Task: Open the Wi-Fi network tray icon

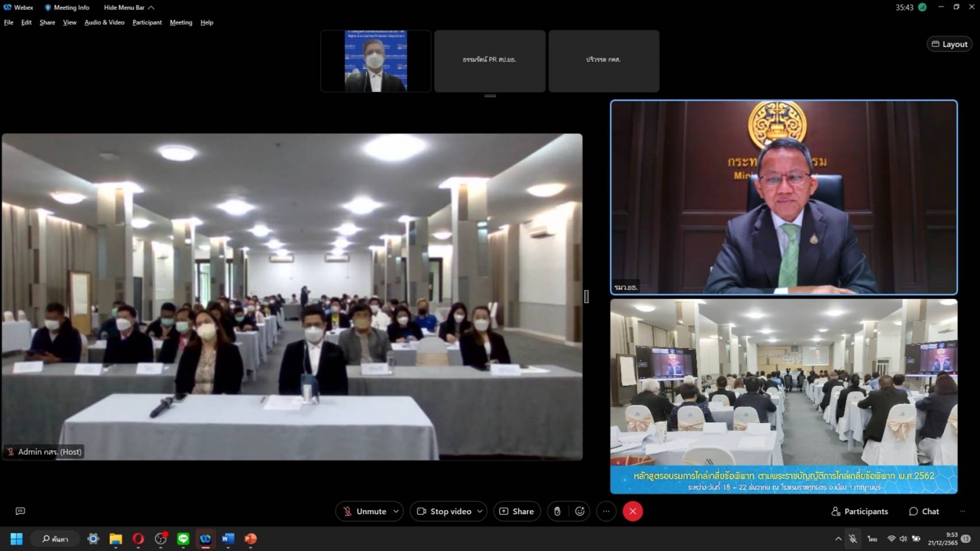Action: (x=891, y=539)
